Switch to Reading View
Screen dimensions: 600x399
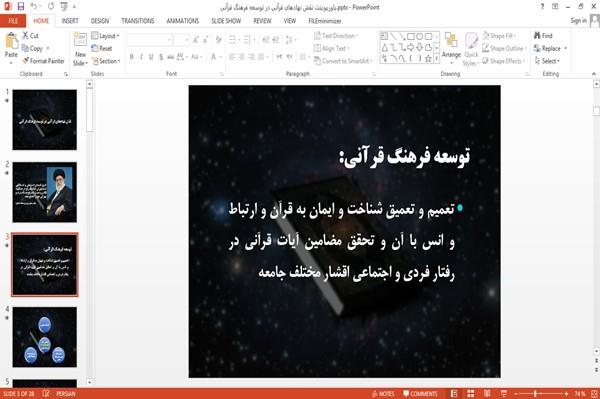487,393
